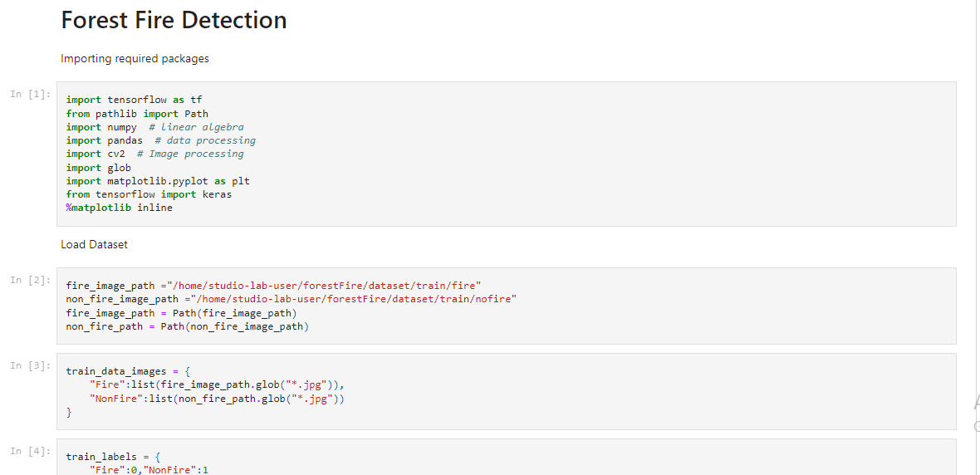Click the In [1] cell prompt
The width and height of the screenshot is (980, 475).
coord(31,94)
